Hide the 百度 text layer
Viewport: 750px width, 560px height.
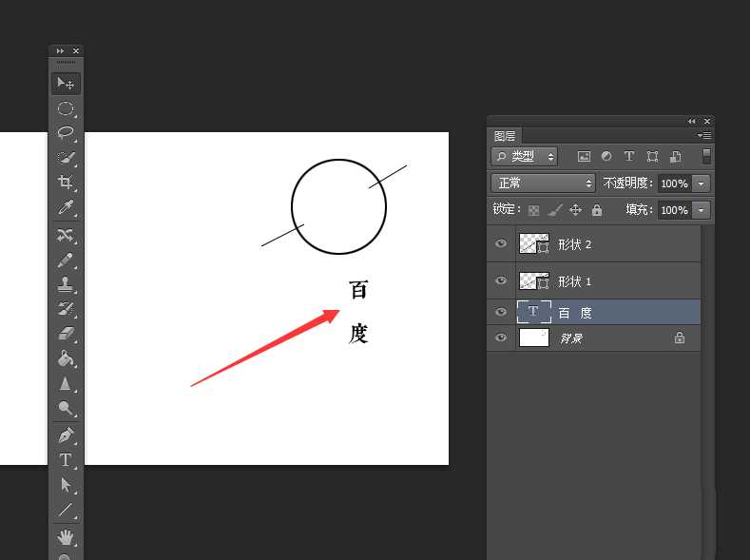point(501,312)
